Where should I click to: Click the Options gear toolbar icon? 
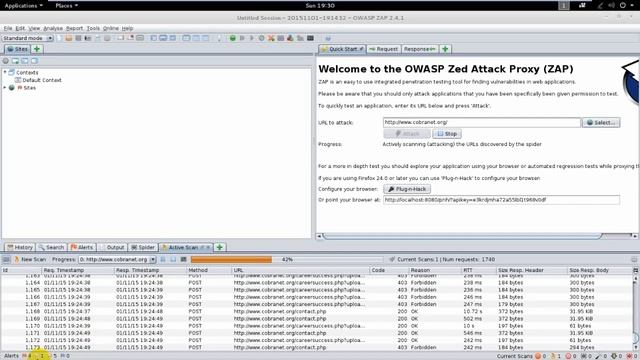point(107,38)
